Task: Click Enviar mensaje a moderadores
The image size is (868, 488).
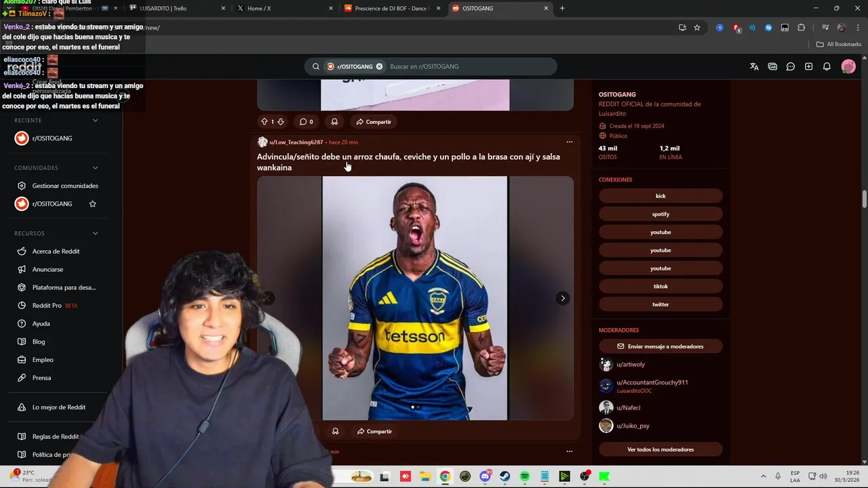Action: [x=660, y=346]
